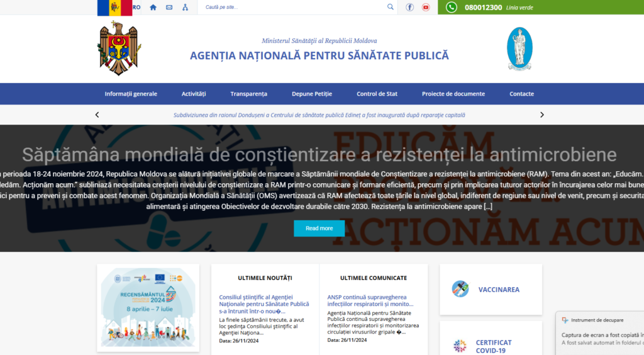Click the green phone icon
644x355 pixels.
tap(452, 8)
